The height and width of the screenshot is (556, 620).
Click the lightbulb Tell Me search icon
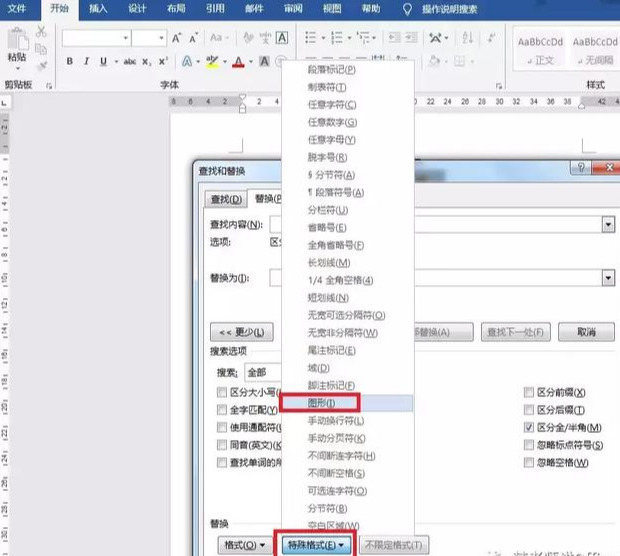407,9
